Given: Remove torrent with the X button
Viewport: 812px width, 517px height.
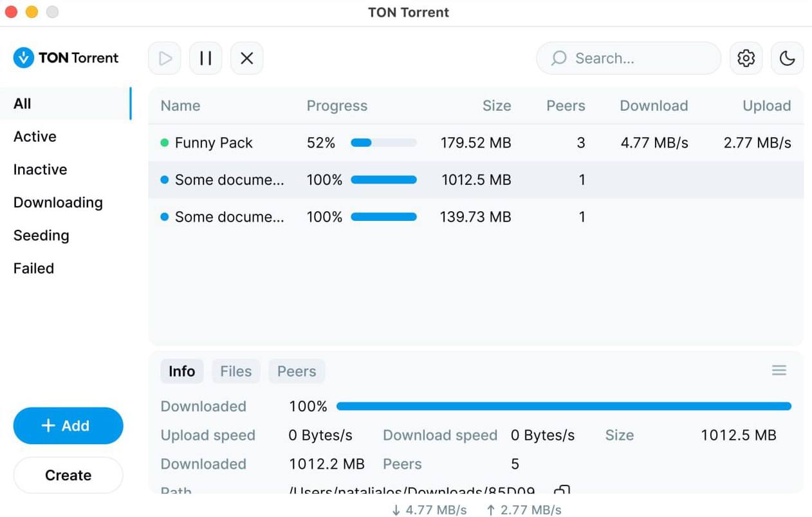Looking at the screenshot, I should pyautogui.click(x=246, y=59).
